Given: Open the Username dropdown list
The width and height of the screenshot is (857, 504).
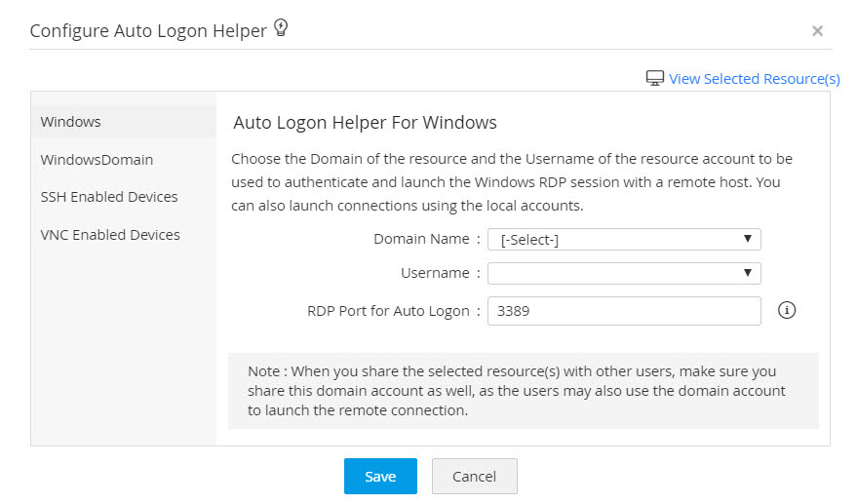Looking at the screenshot, I should [624, 274].
